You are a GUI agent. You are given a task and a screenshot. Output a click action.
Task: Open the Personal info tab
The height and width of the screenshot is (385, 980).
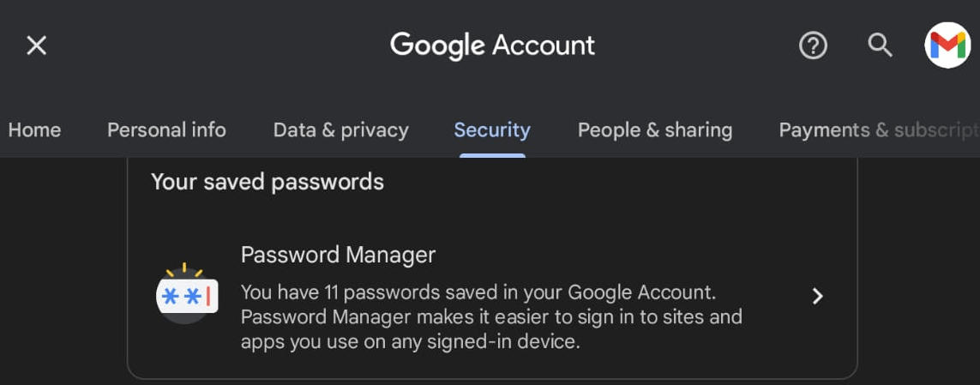pyautogui.click(x=166, y=130)
